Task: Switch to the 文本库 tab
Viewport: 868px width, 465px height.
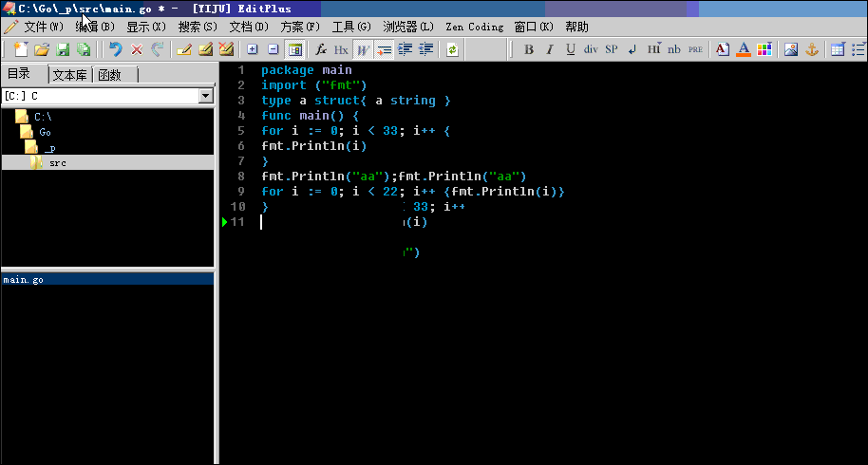Action: (69, 75)
